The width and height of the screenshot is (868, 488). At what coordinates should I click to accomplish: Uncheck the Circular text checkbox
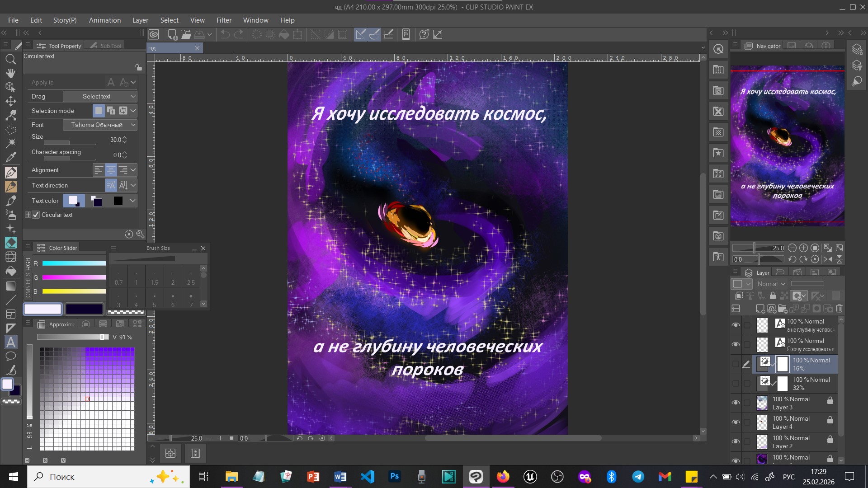pos(36,215)
